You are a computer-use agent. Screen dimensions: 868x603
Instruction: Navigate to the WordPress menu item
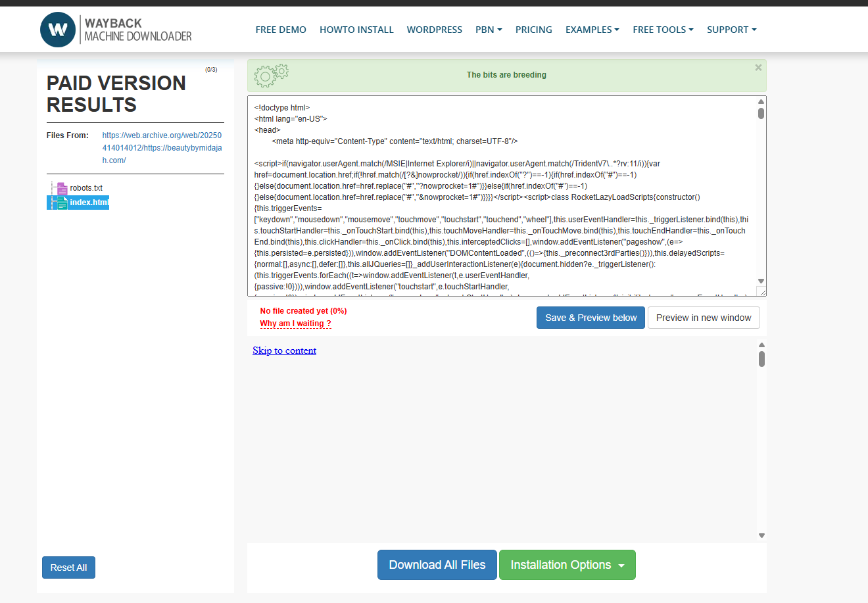(434, 30)
